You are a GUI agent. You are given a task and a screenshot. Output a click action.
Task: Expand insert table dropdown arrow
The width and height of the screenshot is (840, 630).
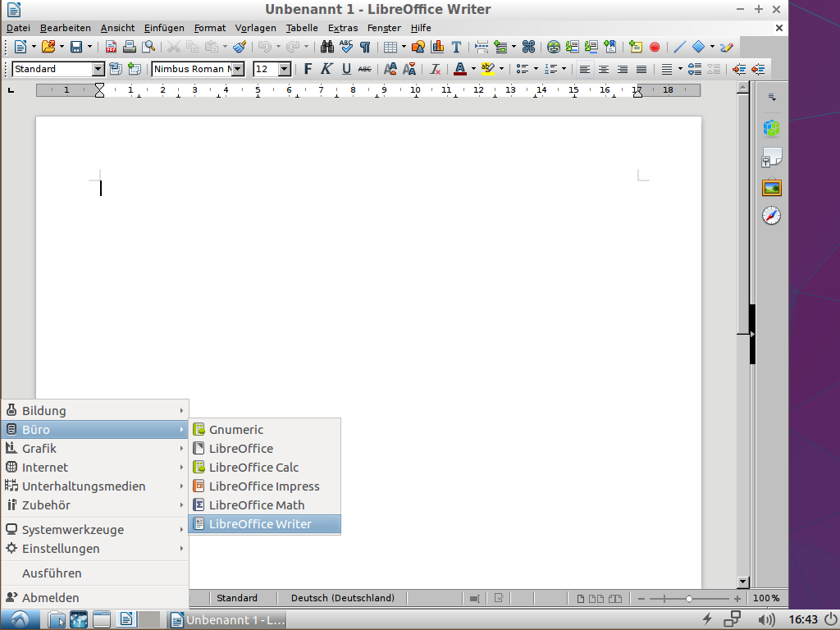click(x=404, y=47)
